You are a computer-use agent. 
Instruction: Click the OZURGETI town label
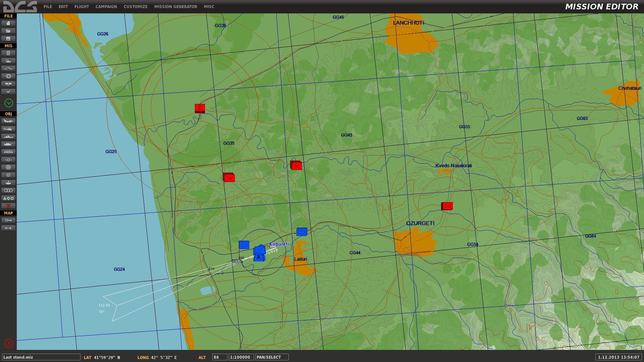pos(420,223)
